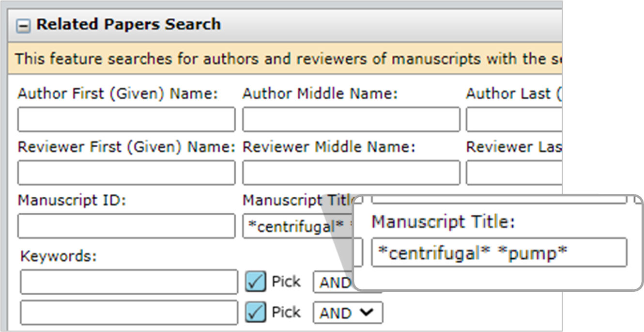
Task: Focus the Author First (Given) Name field
Action: [126, 120]
